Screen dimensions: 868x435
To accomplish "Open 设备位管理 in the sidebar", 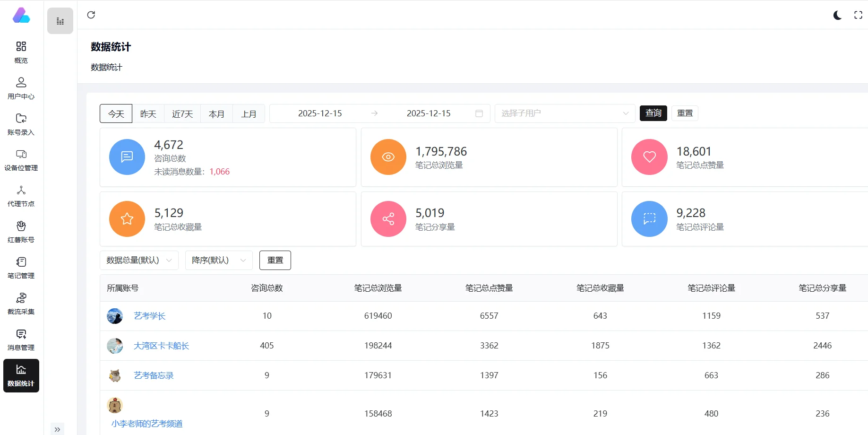I will 21,160.
